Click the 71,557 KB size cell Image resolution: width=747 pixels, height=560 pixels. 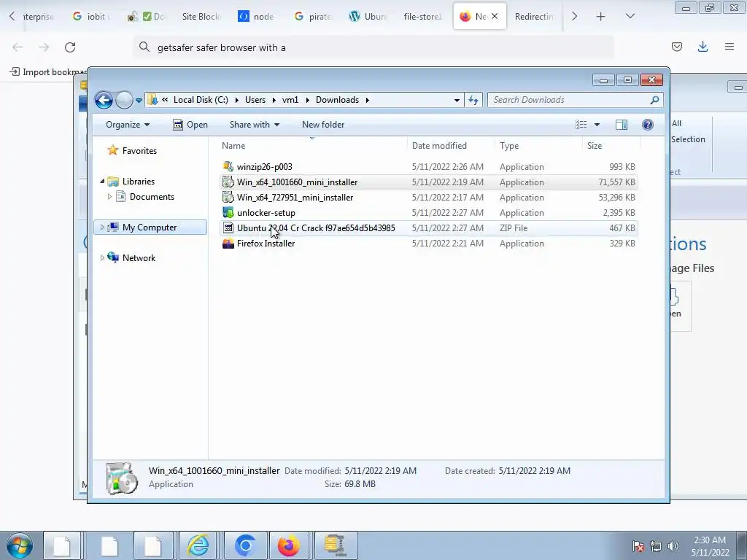(x=616, y=182)
